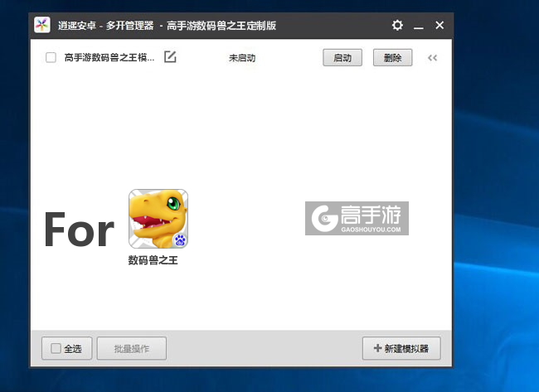Screen dimensions: 539x392
Task: Click the window title 逍遥安卓 - 多开管理器
Action: (x=106, y=26)
